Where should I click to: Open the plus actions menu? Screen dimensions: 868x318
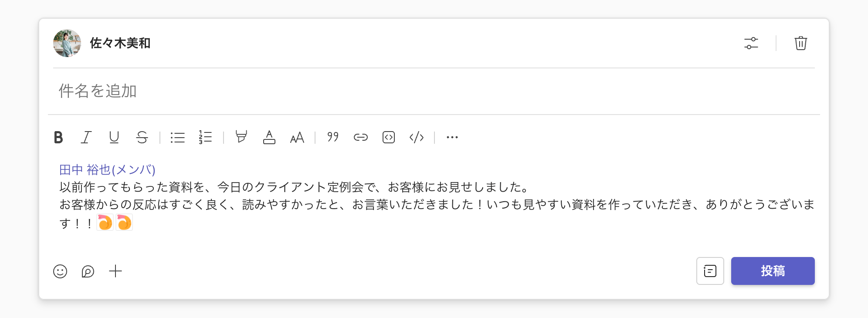[x=115, y=271]
